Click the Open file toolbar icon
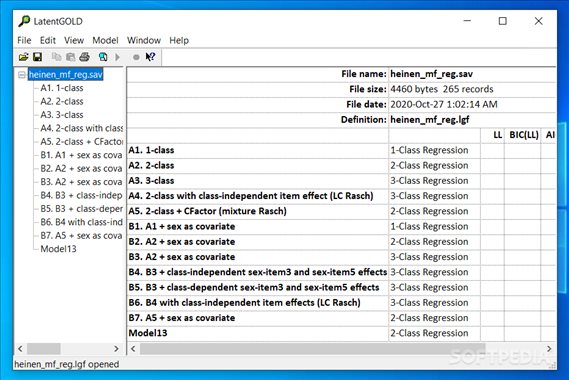This screenshot has width=569, height=380. tap(24, 57)
